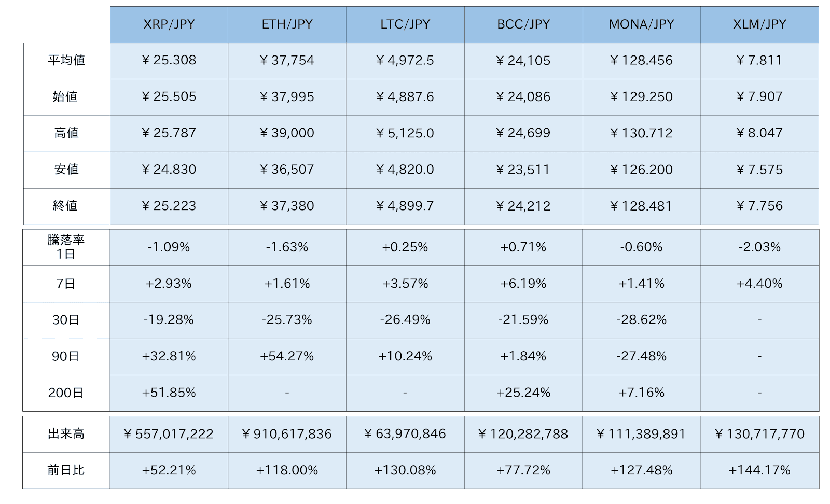Screen dimensions: 830x504
Task: Click the ETH/JPY high value ¥39,000
Action: (x=287, y=133)
